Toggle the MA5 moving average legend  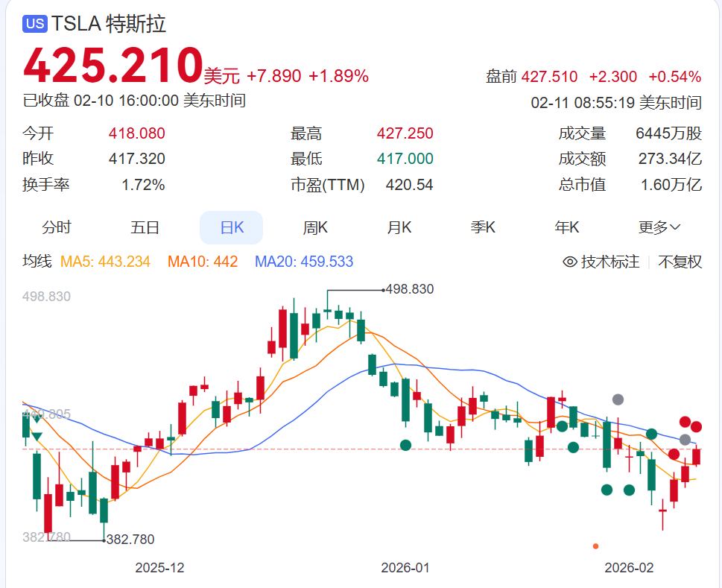(x=105, y=262)
